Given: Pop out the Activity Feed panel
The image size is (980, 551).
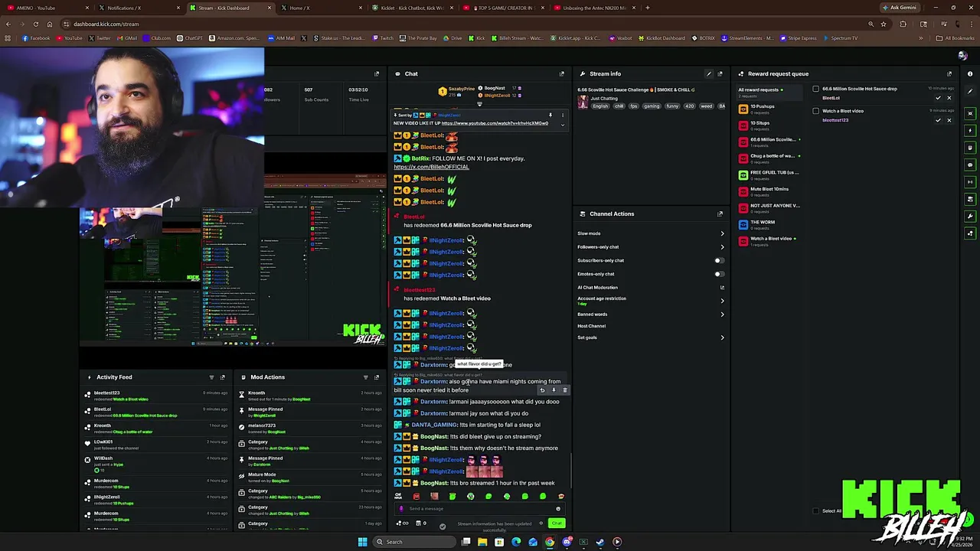Looking at the screenshot, I should pos(223,377).
